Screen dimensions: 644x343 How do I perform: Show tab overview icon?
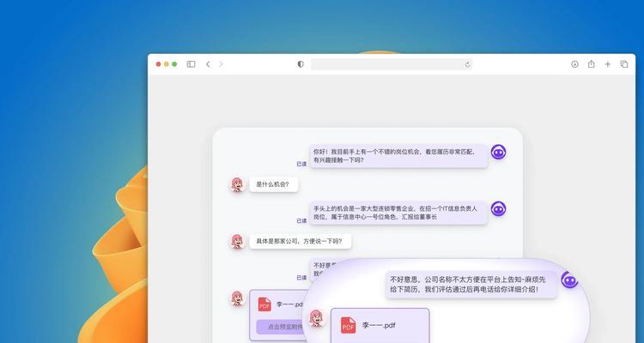point(624,64)
